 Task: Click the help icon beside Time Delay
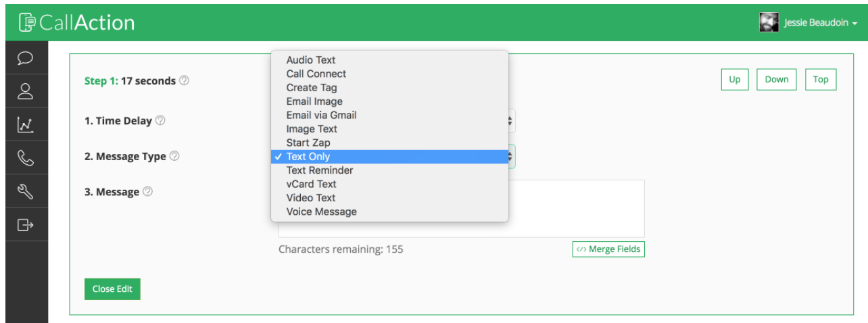point(160,121)
